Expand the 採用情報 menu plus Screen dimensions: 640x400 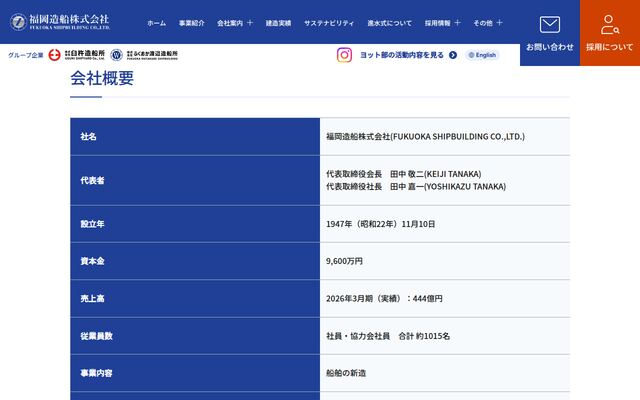pos(457,23)
